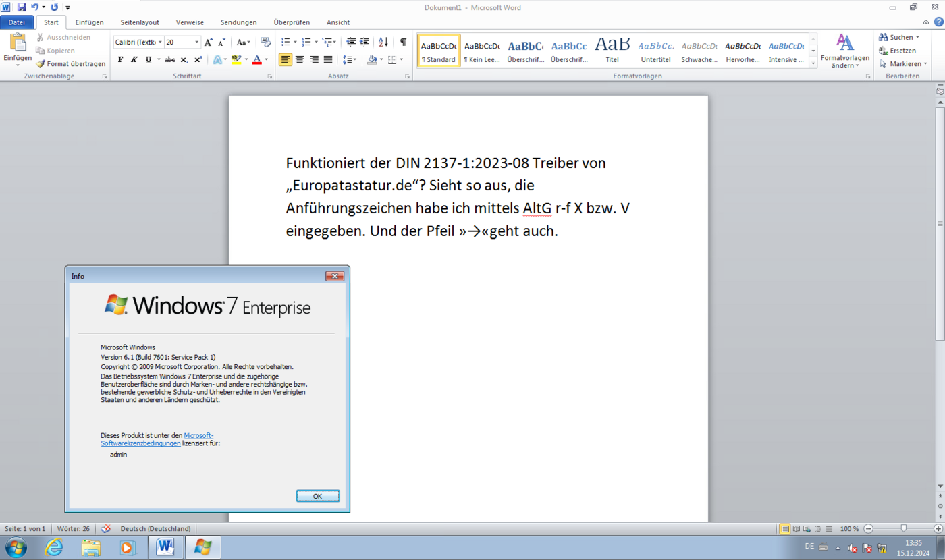The width and height of the screenshot is (945, 560).
Task: Expand line spacing dropdown
Action: point(349,59)
